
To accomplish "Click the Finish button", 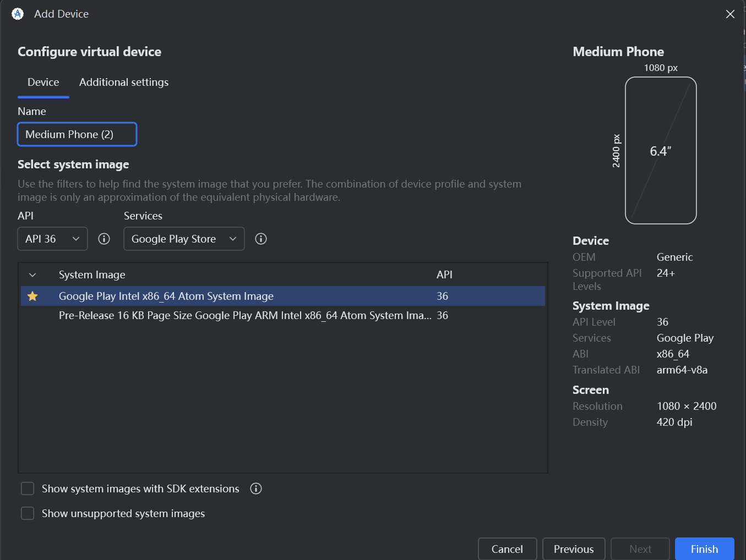I will pos(704,549).
